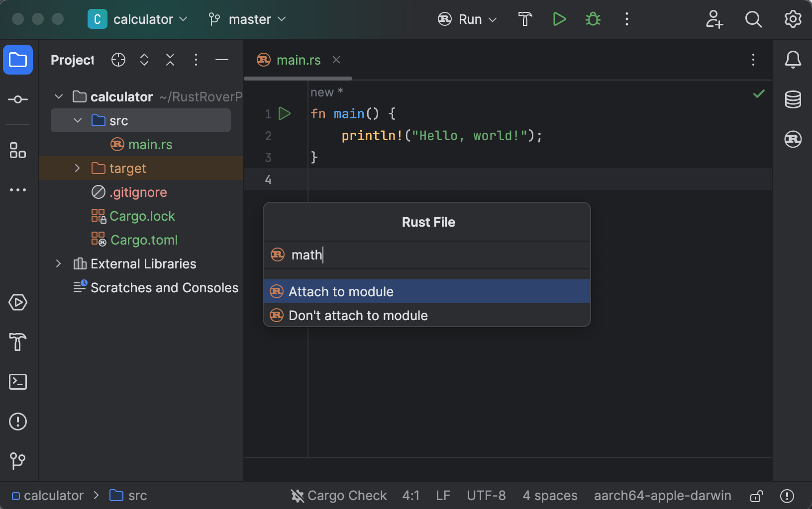Image resolution: width=812 pixels, height=509 pixels.
Task: Open the Run configuration dropdown
Action: 467,19
